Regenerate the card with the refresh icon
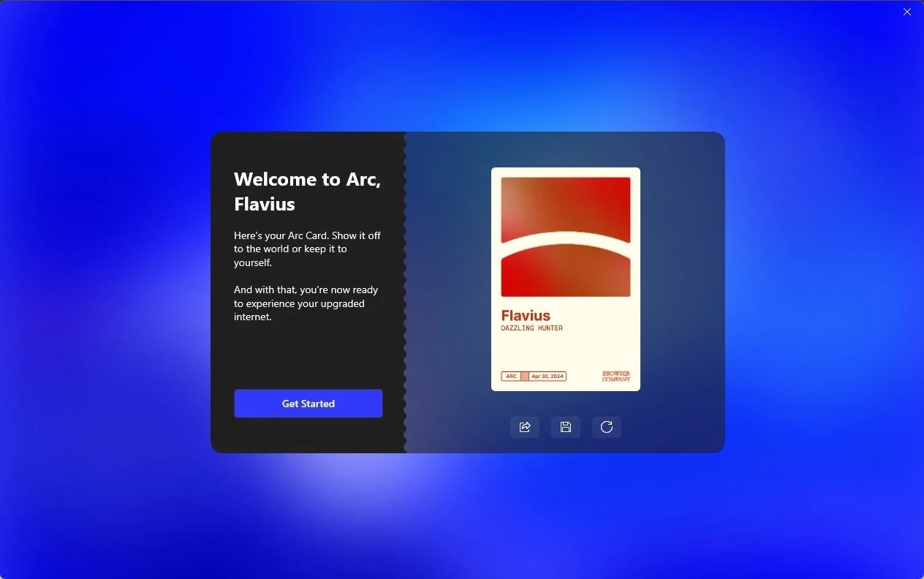Viewport: 924px width, 579px height. (607, 427)
